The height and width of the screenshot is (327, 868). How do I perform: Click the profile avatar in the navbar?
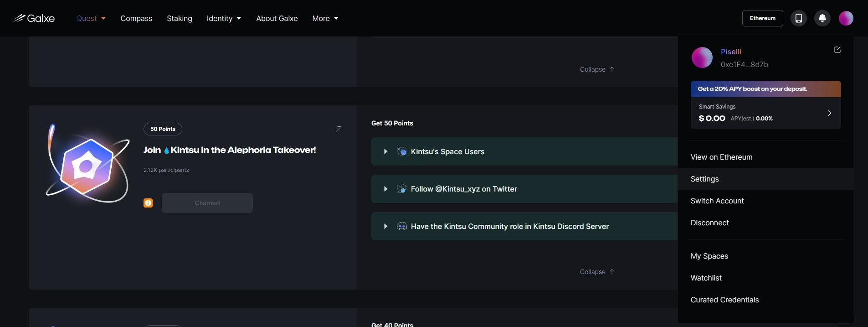(x=846, y=18)
